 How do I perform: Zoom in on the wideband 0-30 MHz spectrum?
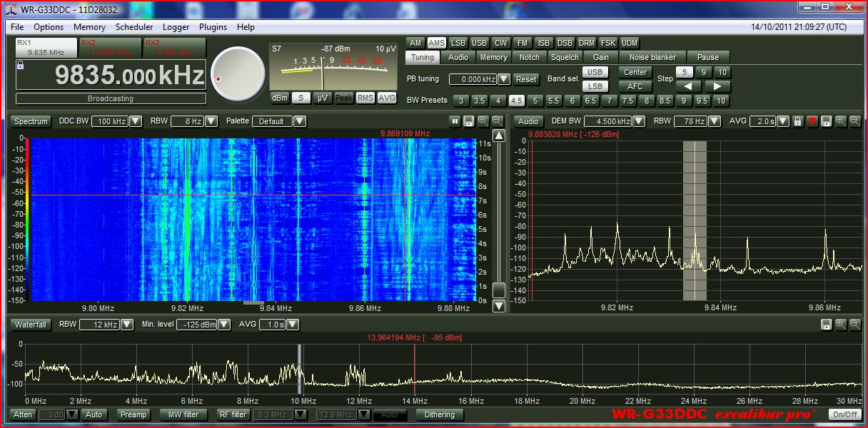coord(840,325)
